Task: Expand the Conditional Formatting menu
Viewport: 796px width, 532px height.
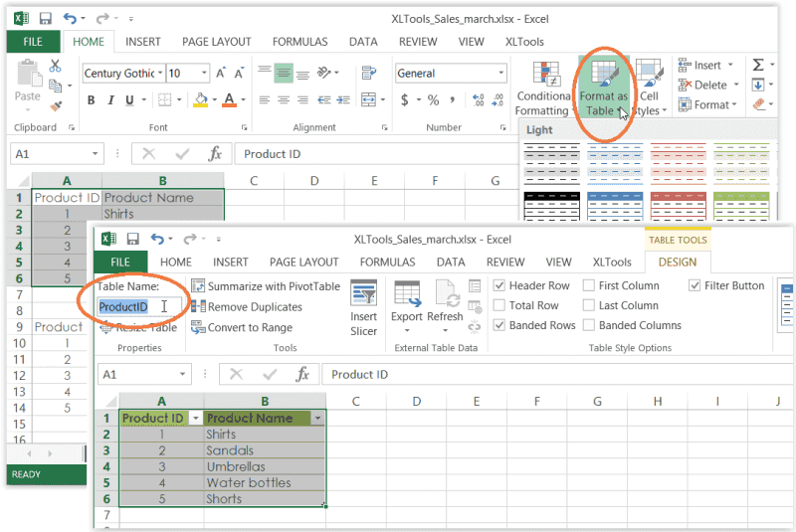Action: 544,89
